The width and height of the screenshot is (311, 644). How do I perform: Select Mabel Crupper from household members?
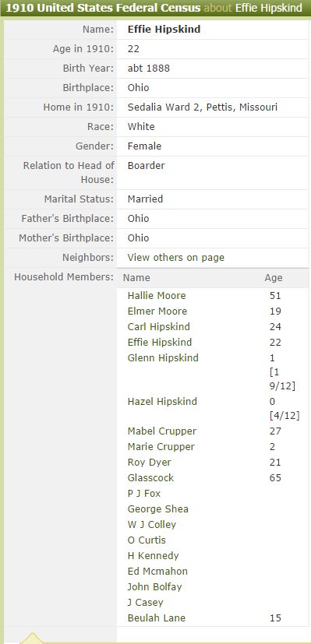pyautogui.click(x=162, y=431)
